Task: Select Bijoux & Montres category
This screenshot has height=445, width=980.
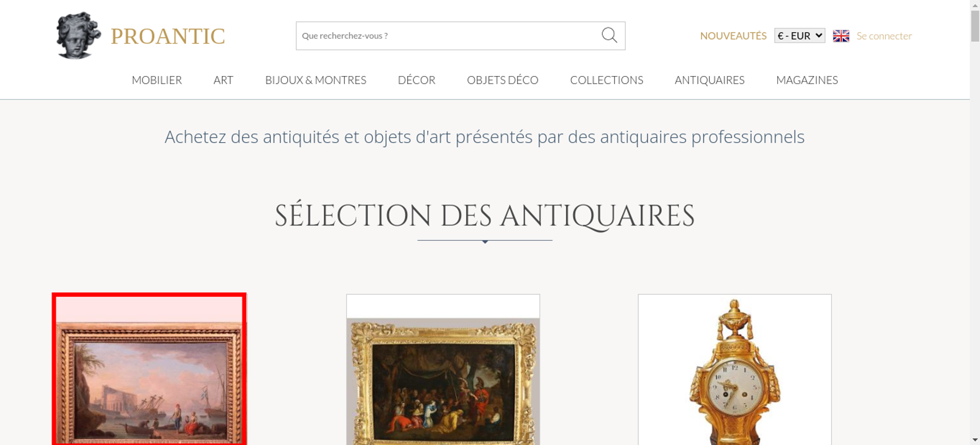Action: pos(316,80)
